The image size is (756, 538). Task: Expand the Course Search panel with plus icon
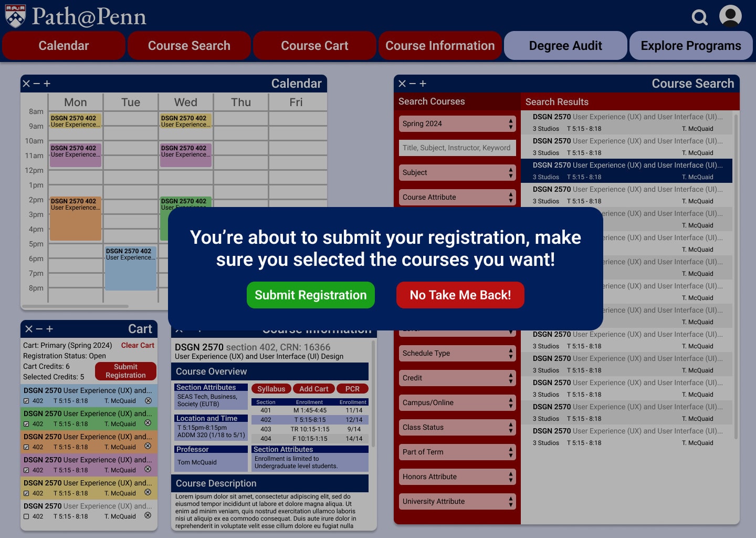(423, 84)
